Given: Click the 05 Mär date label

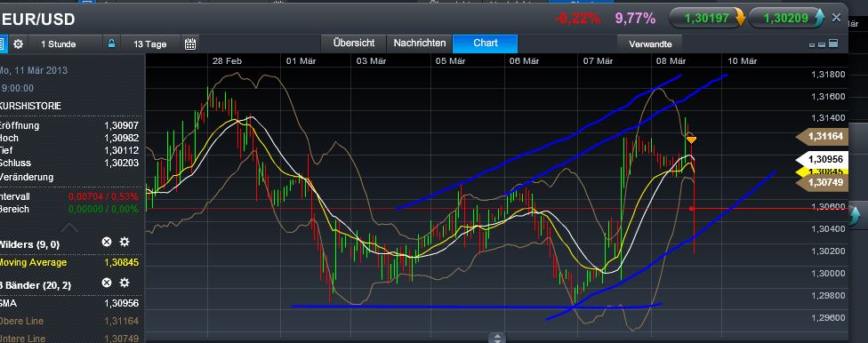Looking at the screenshot, I should pyautogui.click(x=449, y=60).
